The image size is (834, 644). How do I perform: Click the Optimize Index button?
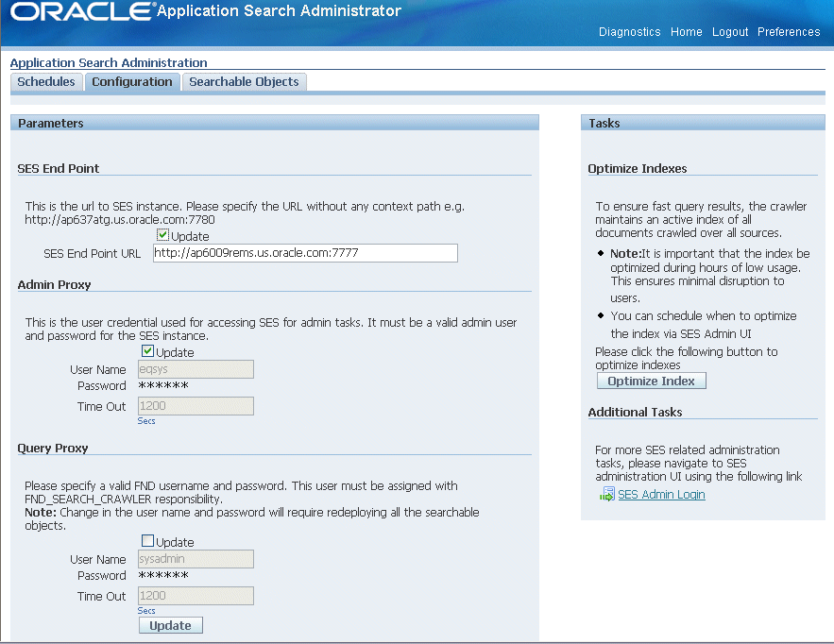[652, 381]
